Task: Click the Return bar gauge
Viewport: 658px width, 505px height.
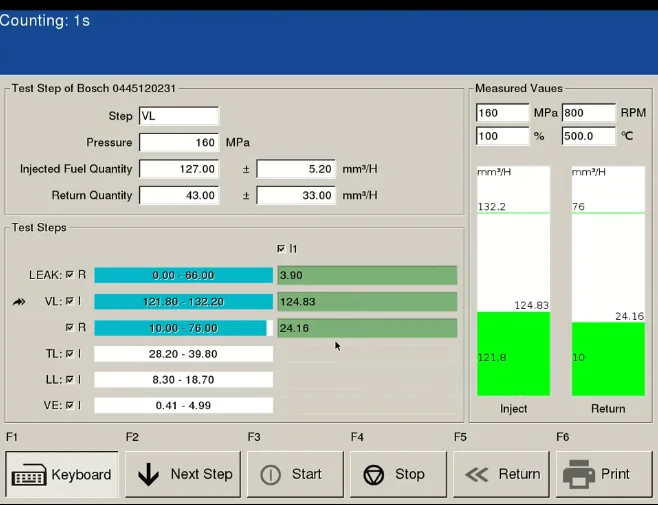Action: pos(608,281)
